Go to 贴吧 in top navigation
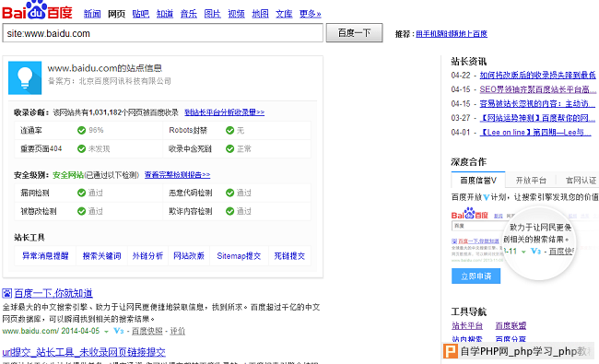Viewport: 599px width, 364px height. 141,14
